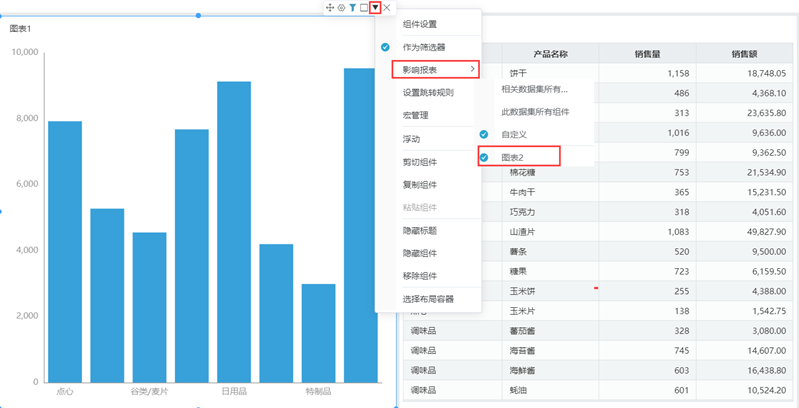
Task: Uncheck 图表2 in the submenu
Action: tap(519, 156)
